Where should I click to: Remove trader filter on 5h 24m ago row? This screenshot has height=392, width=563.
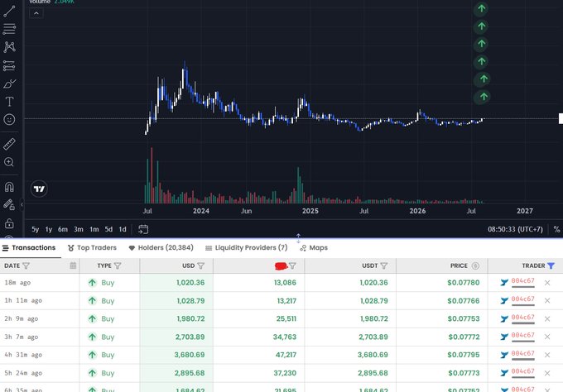tap(547, 373)
